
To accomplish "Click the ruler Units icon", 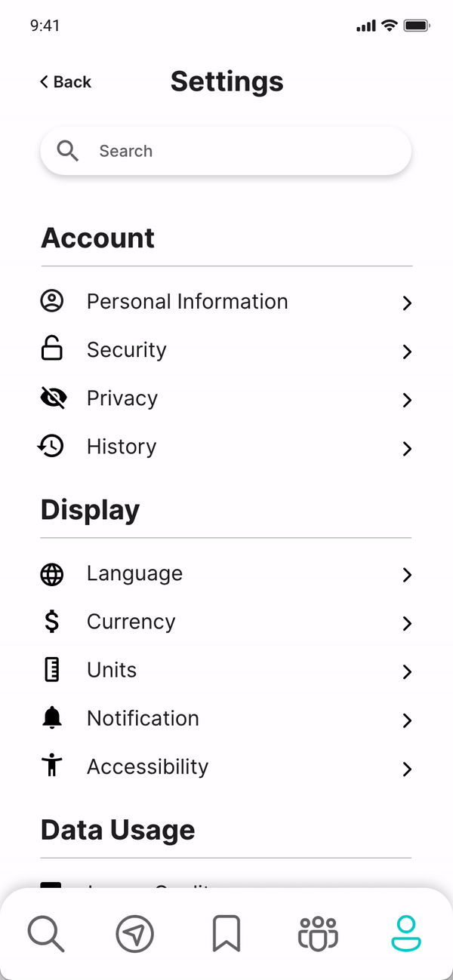I will 51,670.
